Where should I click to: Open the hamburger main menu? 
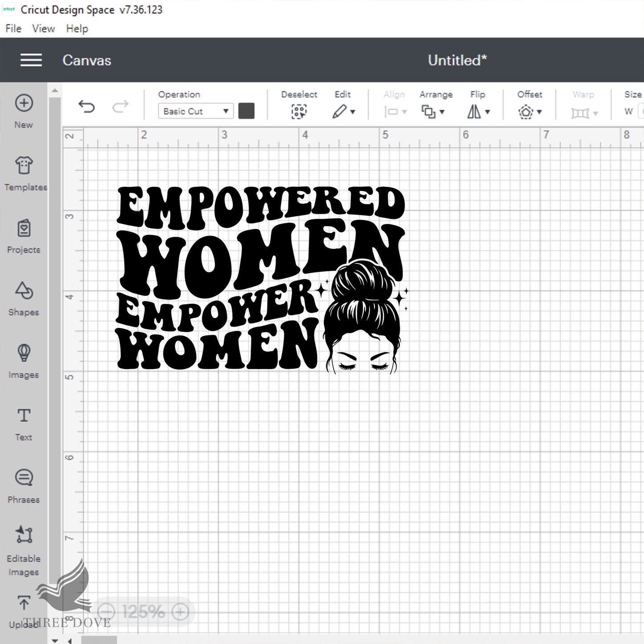coord(31,60)
